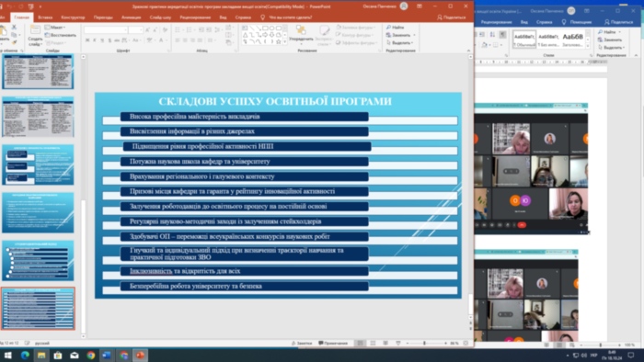Open Mail app from taskbar
This screenshot has width=644, height=362.
tap(75, 355)
